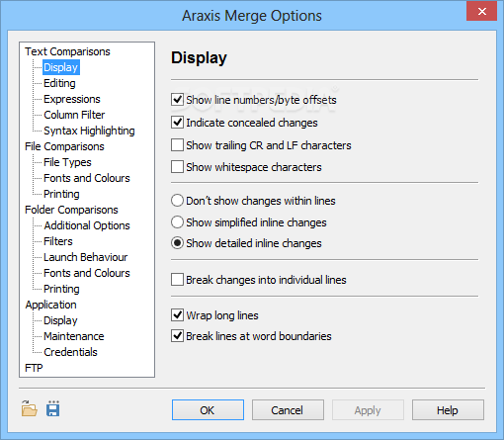This screenshot has width=504, height=440.
Task: Toggle Wrap long lines checkbox
Action: point(177,315)
